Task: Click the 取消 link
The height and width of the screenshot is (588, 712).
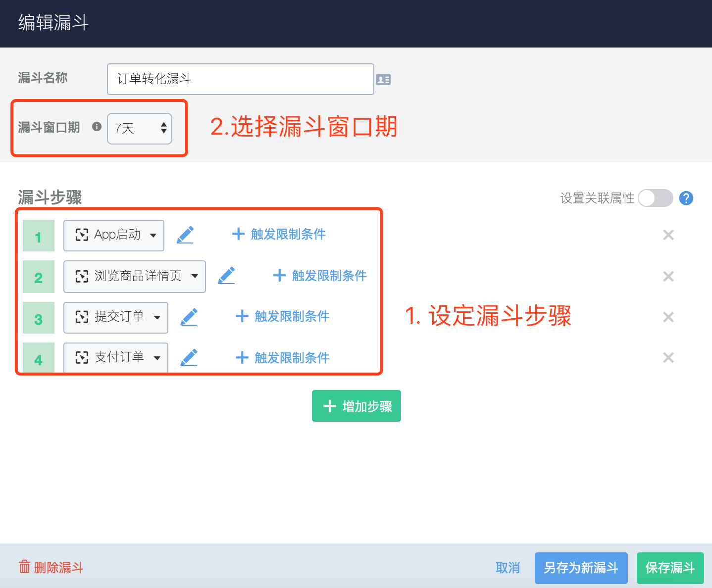Action: coord(508,568)
